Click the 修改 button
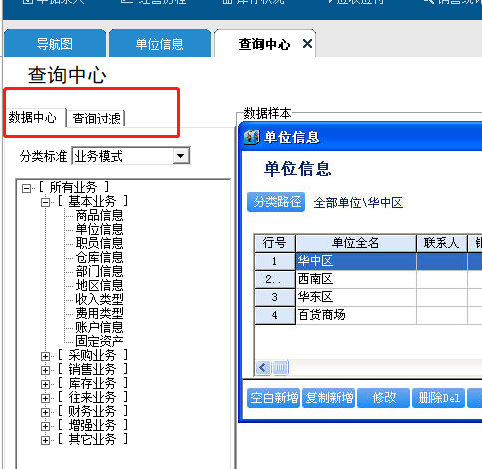This screenshot has height=469, width=482. tap(383, 398)
